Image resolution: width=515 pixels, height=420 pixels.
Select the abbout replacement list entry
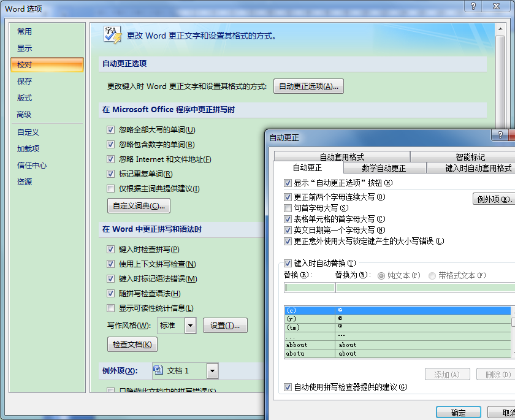(x=309, y=345)
